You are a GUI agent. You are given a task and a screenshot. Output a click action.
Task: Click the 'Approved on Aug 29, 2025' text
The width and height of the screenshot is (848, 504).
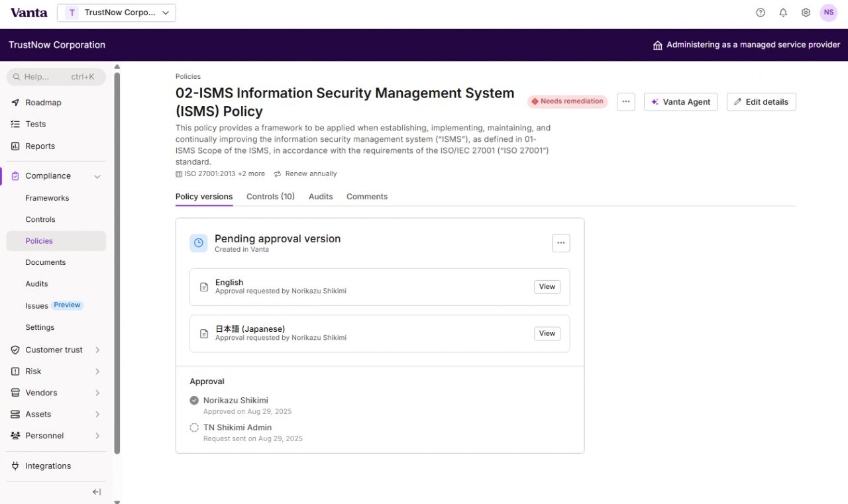coord(247,412)
